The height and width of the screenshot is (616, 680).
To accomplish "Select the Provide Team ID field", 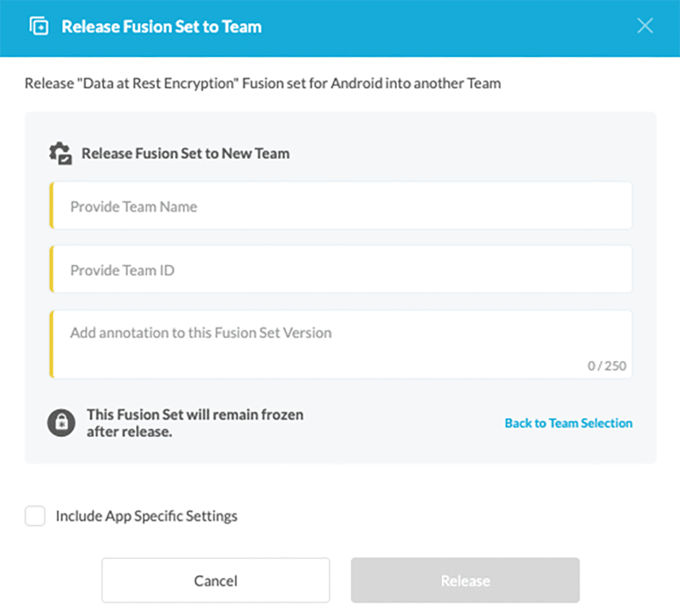I will click(340, 268).
